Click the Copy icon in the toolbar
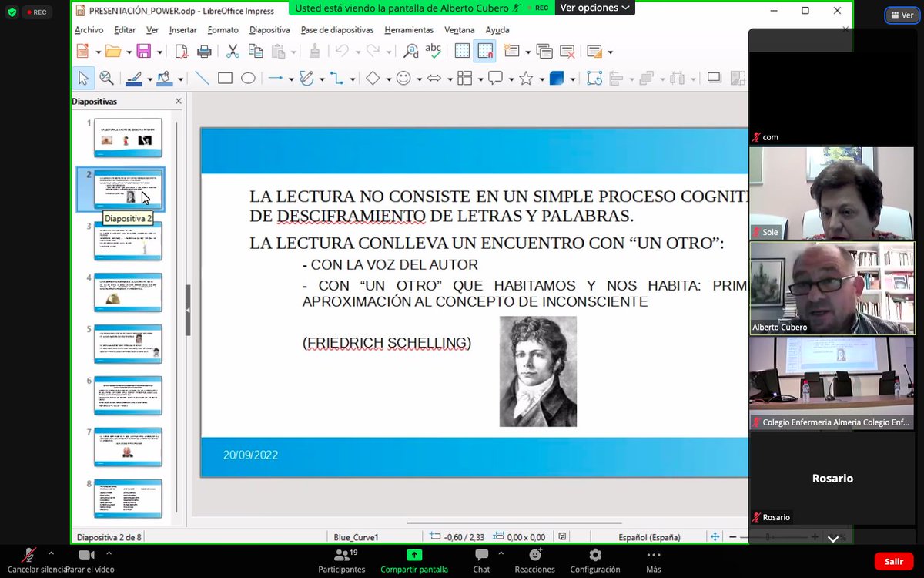Screen dimensions: 924x578 click(x=256, y=52)
